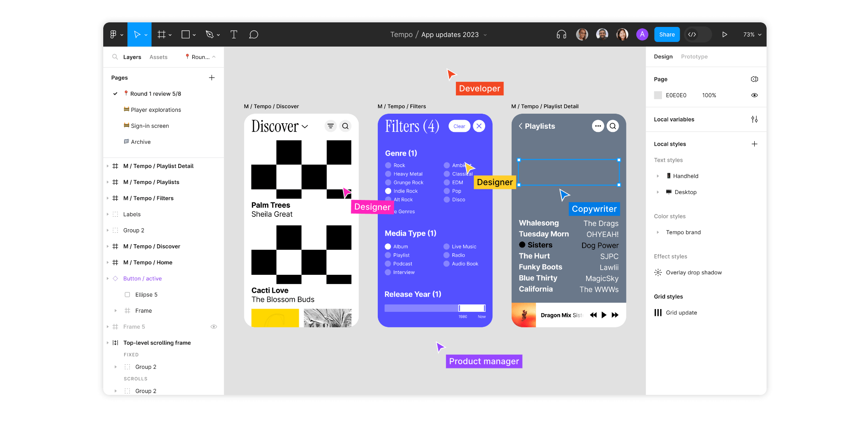Add a new page with plus
This screenshot has height=425, width=868.
[212, 78]
